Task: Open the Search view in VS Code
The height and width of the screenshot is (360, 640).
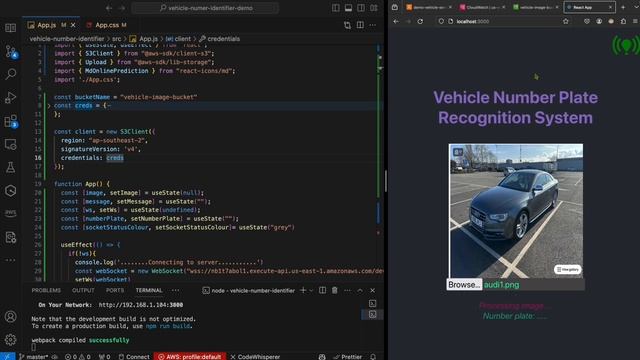Action: pyautogui.click(x=11, y=74)
